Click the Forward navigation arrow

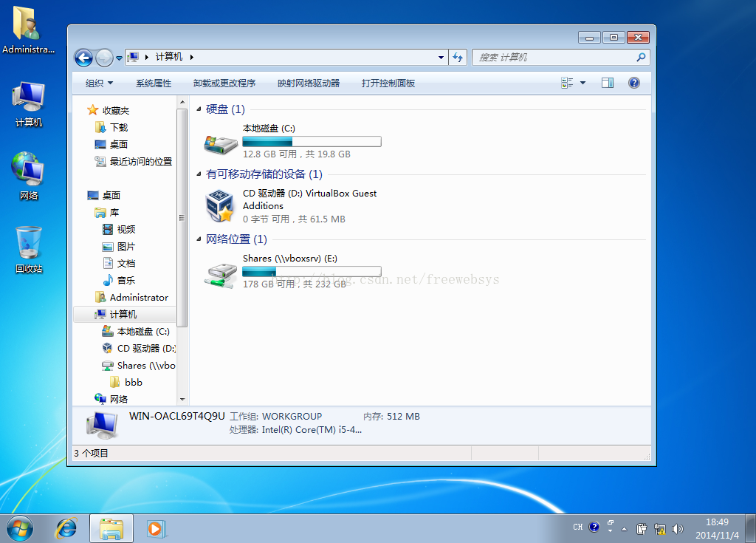pyautogui.click(x=104, y=58)
